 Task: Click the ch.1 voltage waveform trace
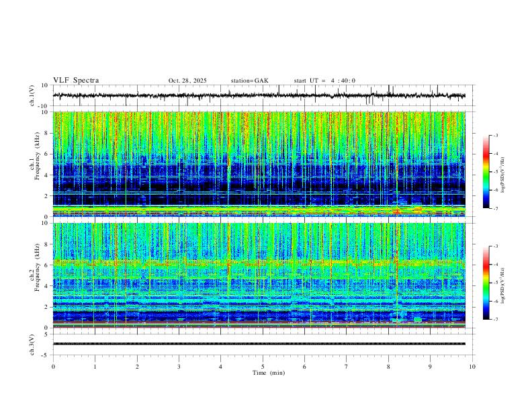coord(259,95)
